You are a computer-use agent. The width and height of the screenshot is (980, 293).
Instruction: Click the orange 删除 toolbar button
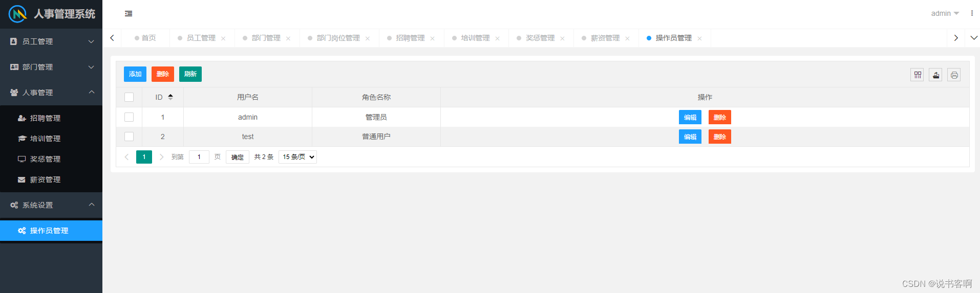[163, 74]
